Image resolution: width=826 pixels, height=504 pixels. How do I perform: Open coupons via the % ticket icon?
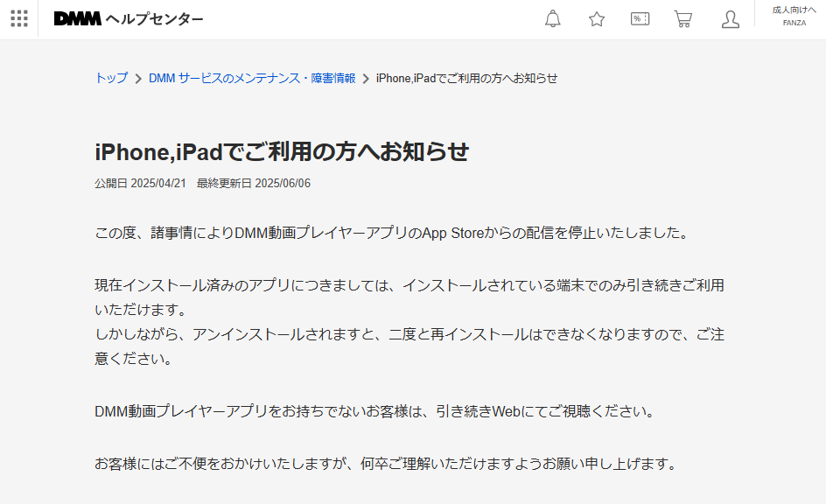click(x=639, y=18)
